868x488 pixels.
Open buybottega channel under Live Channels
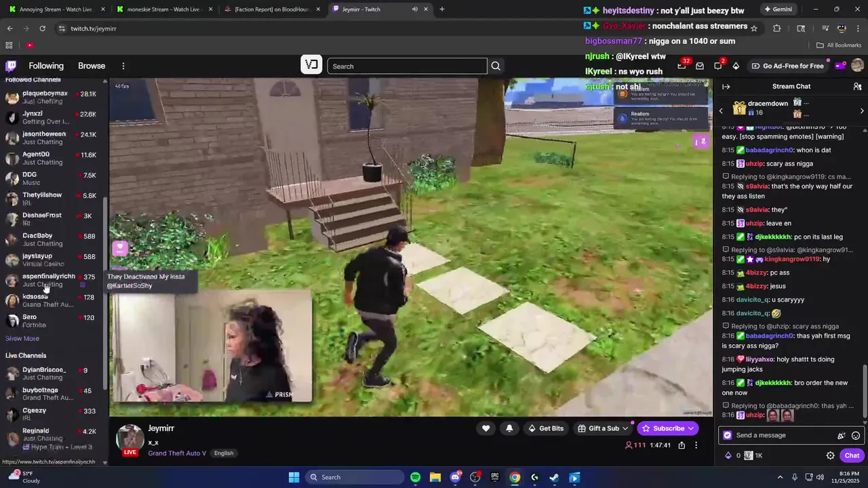click(53, 394)
